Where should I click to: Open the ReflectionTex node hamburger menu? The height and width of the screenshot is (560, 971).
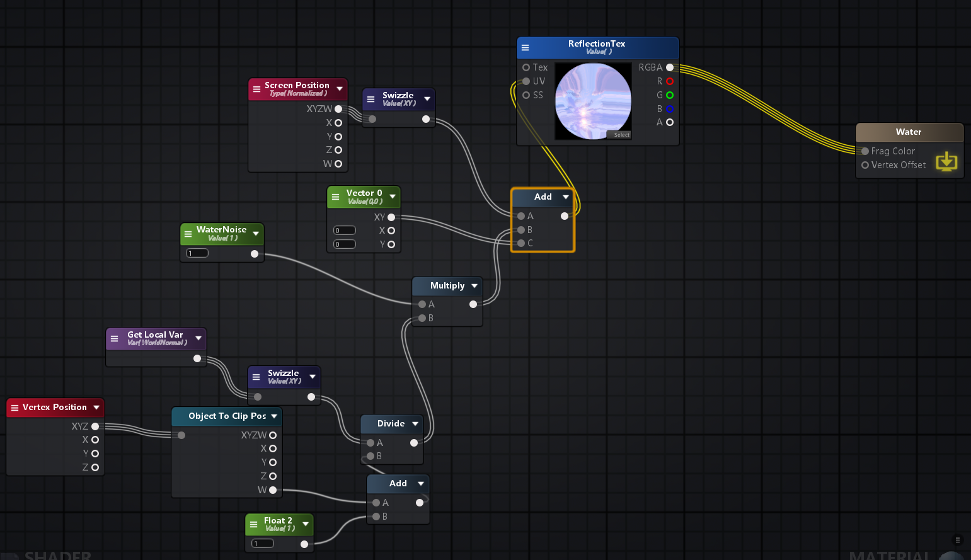click(x=525, y=47)
